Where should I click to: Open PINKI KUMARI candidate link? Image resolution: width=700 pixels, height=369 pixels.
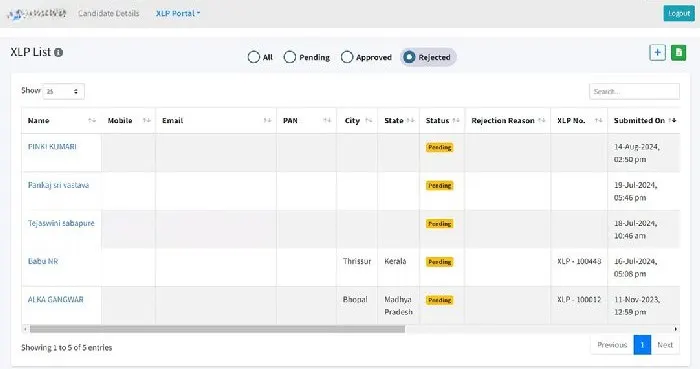click(52, 147)
